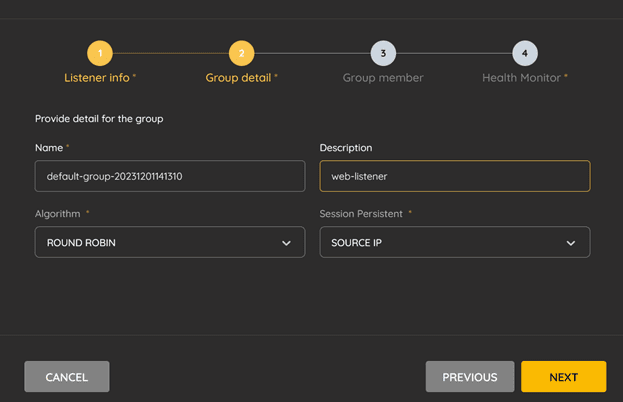Select the Group detail step label

[238, 78]
